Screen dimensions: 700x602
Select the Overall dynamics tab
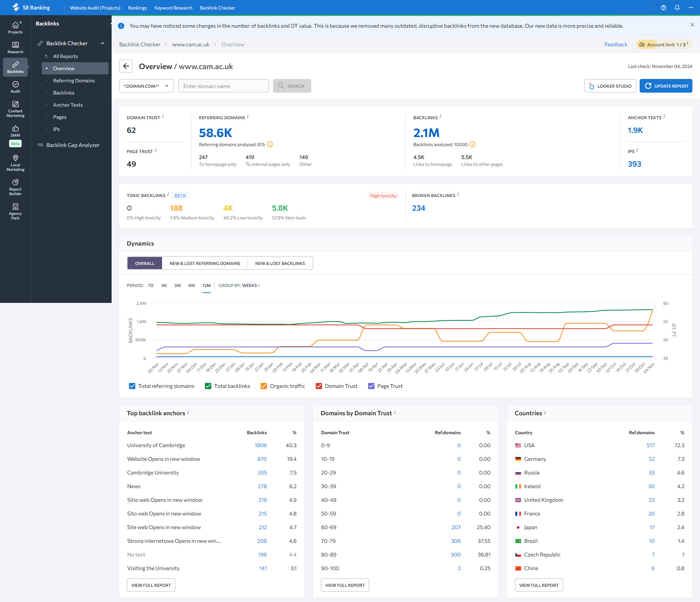(145, 263)
